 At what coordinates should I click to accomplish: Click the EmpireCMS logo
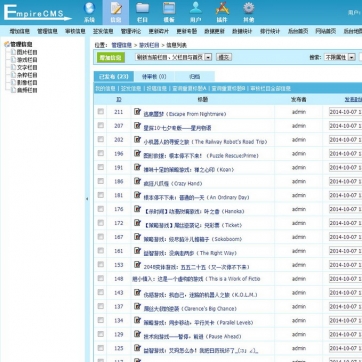point(37,13)
